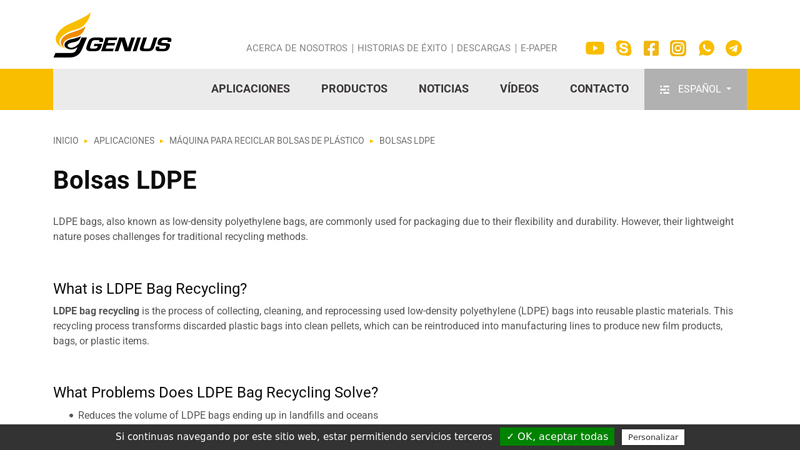This screenshot has height=450, width=800.
Task: Open Acerca de Nosotros link
Action: (296, 48)
